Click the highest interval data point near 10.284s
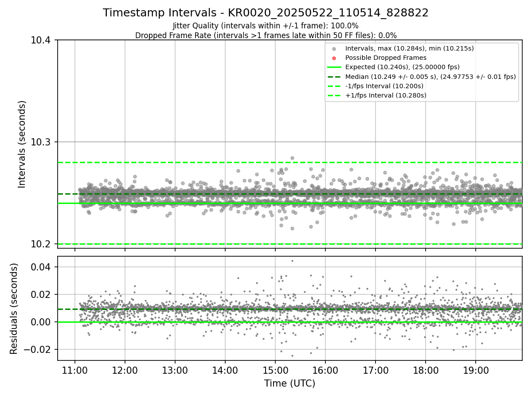This screenshot has width=532, height=399. click(292, 158)
